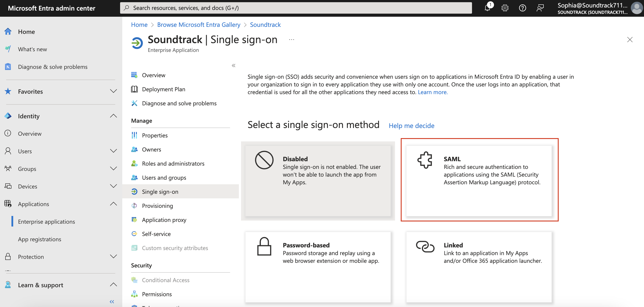Open the feedback icon in top bar
644x307 pixels.
540,8
